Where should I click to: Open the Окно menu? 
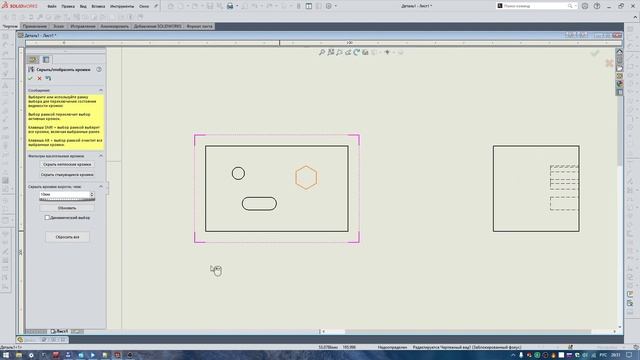(144, 7)
